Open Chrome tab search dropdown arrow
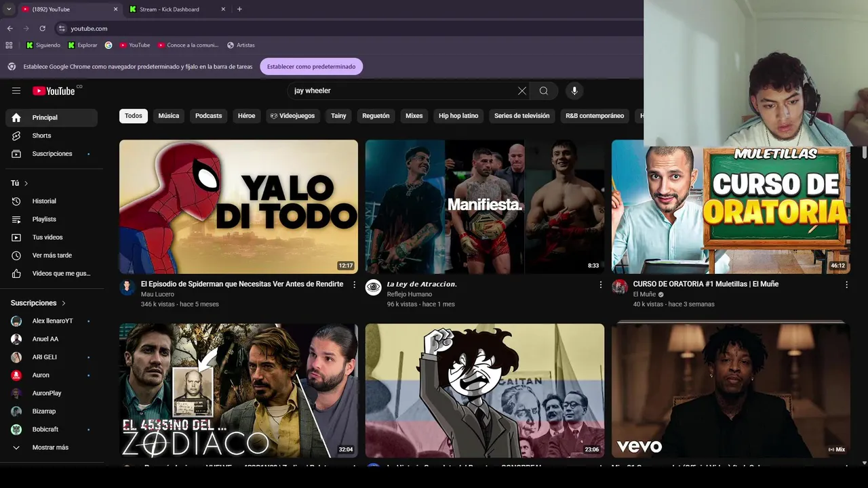Image resolution: width=868 pixels, height=488 pixels. pyautogui.click(x=8, y=9)
